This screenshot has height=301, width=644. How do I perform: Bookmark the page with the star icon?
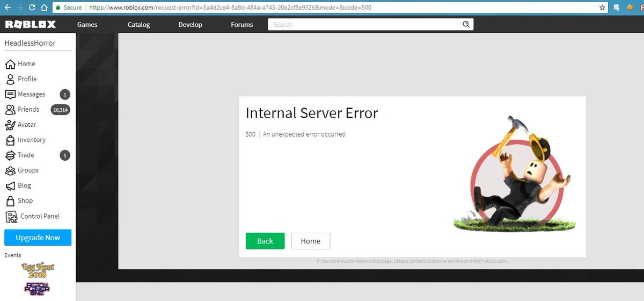pos(603,8)
